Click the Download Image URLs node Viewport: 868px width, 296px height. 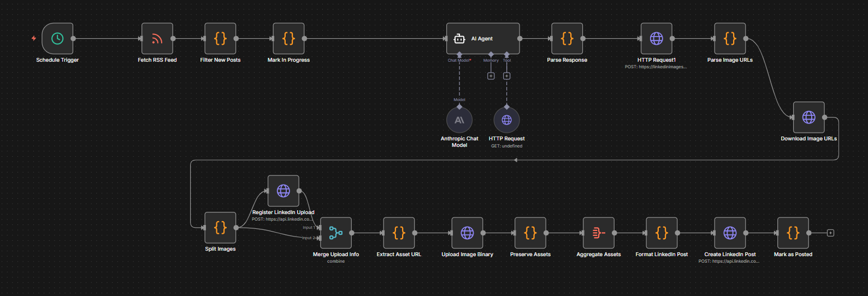click(808, 117)
